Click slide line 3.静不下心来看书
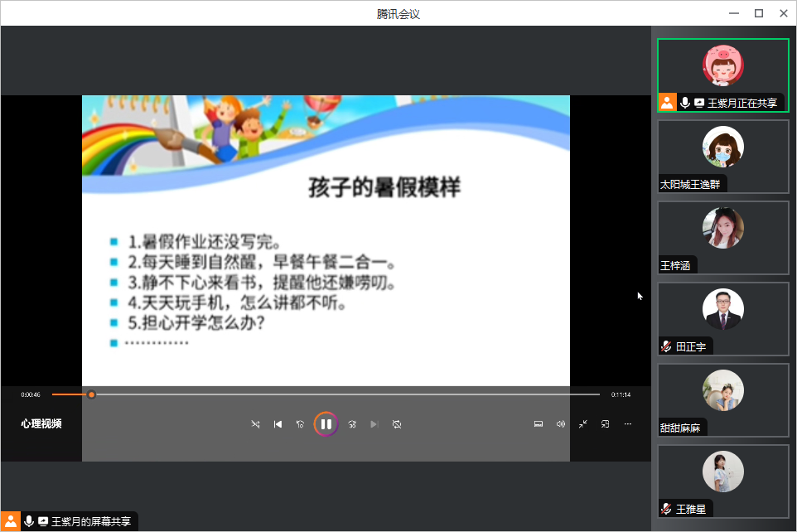 (261, 283)
